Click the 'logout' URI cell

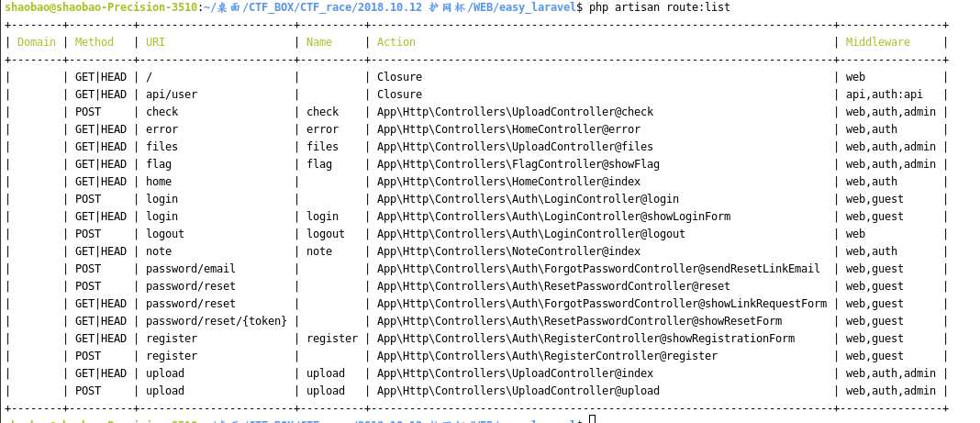(165, 234)
